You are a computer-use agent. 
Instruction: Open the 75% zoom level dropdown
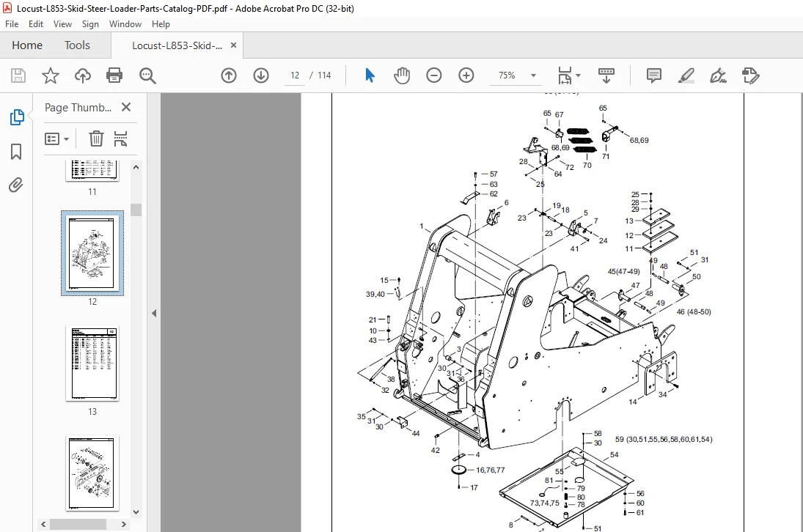coord(533,75)
